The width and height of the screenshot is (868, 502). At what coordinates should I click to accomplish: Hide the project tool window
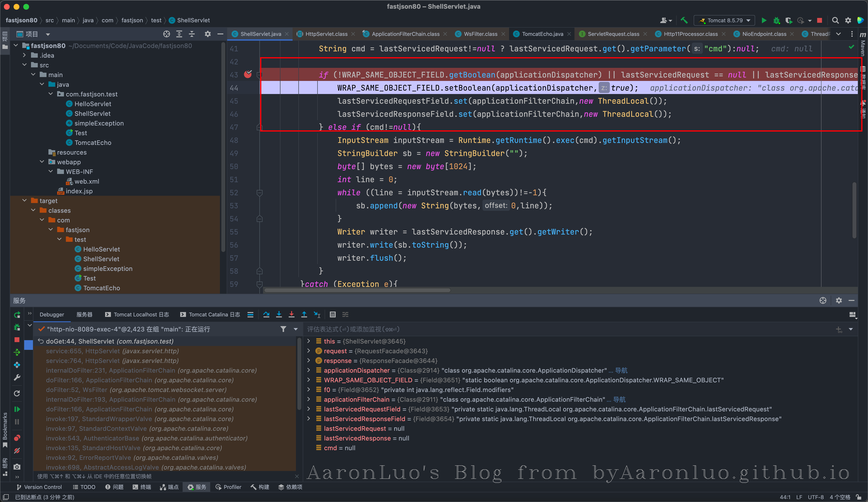[220, 34]
